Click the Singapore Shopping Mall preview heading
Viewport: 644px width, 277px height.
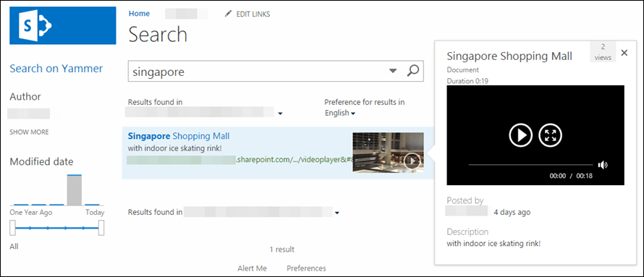point(509,56)
